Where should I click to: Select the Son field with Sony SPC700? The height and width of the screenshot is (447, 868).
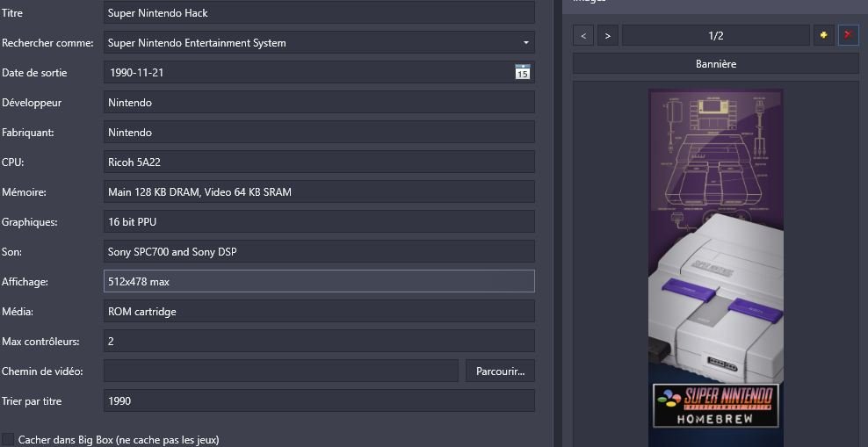[x=319, y=252]
